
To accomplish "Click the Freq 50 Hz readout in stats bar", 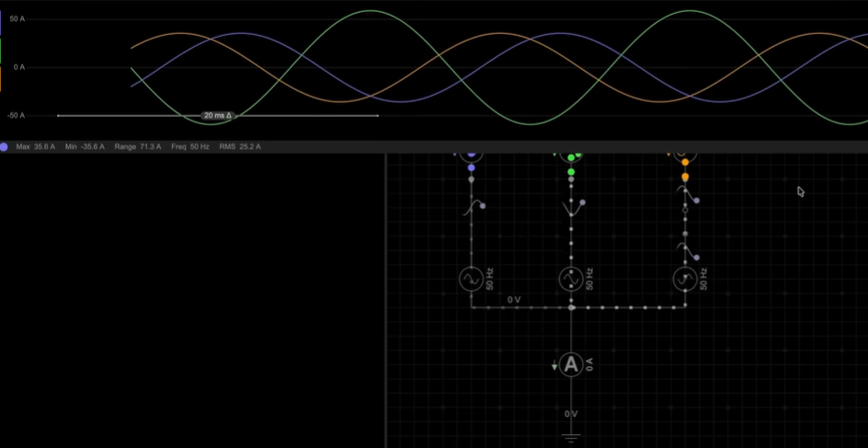I will pyautogui.click(x=189, y=147).
